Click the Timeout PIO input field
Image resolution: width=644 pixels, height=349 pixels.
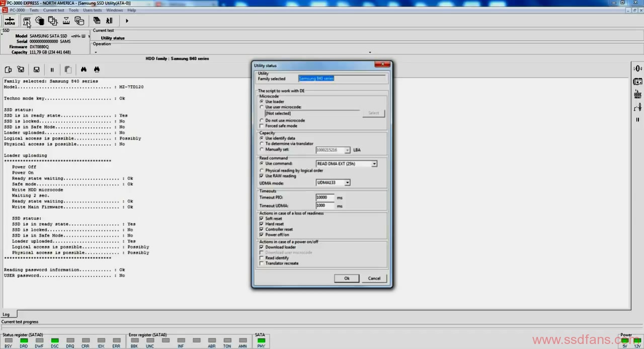325,198
